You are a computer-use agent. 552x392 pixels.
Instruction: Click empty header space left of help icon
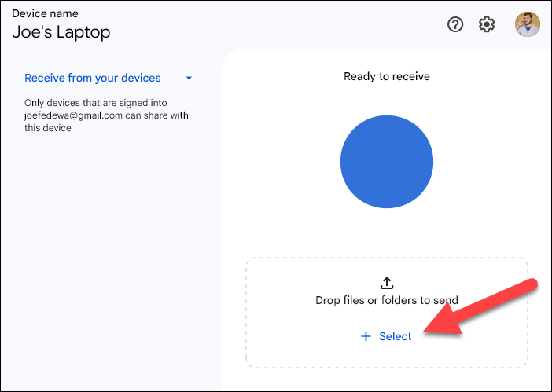tap(315, 24)
